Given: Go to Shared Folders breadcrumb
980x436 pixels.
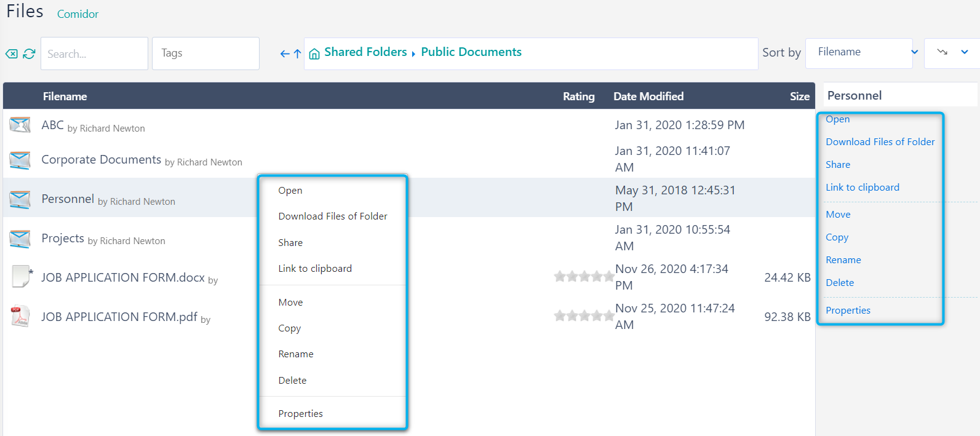Looking at the screenshot, I should [x=365, y=52].
